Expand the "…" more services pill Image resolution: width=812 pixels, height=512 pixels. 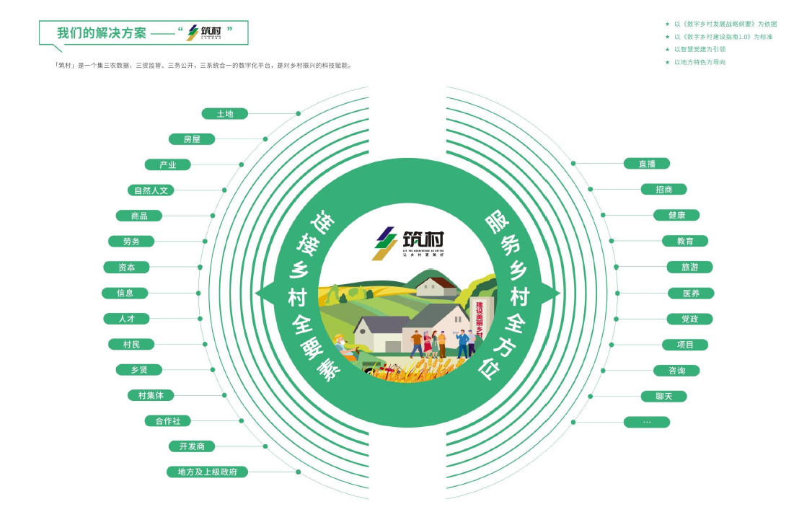point(646,422)
